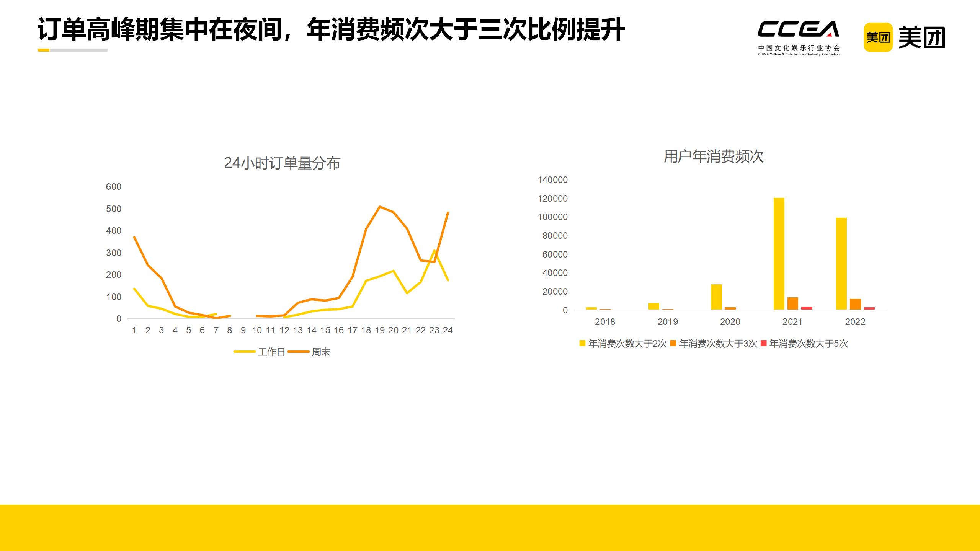Select the 用户年消费频次 chart title

(x=714, y=156)
